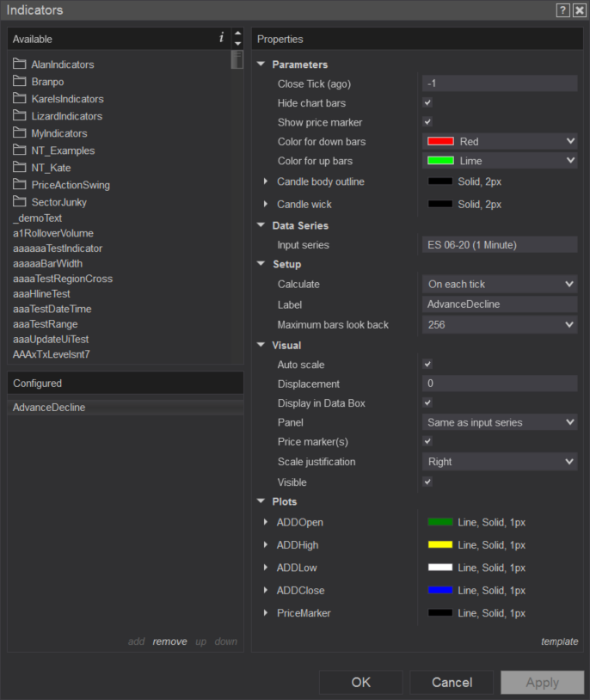
Task: Click the help question mark icon
Action: click(x=562, y=10)
